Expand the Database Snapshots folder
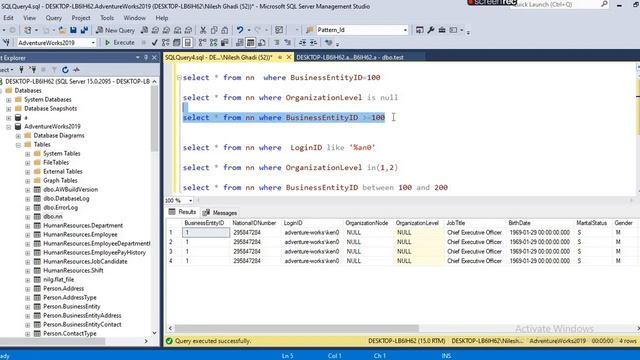640x360 pixels. [x=9, y=109]
